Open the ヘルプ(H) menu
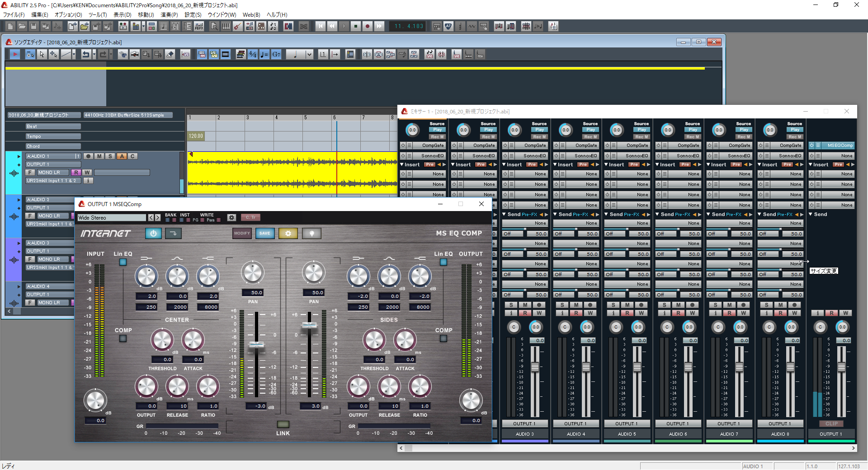 [277, 14]
